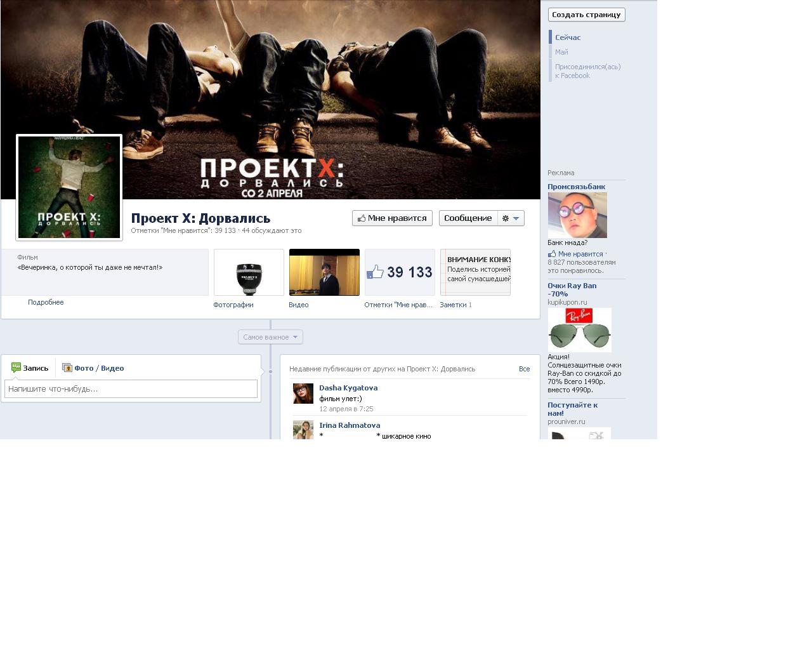812x650 pixels.
Task: Open the gear settings dropdown next to Сообщение
Action: pyautogui.click(x=511, y=218)
